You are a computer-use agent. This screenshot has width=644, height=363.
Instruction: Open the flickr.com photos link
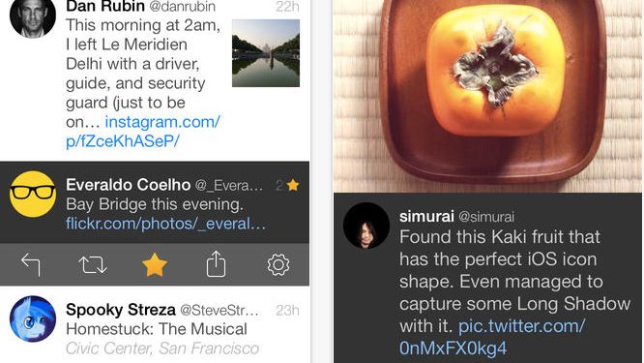166,224
